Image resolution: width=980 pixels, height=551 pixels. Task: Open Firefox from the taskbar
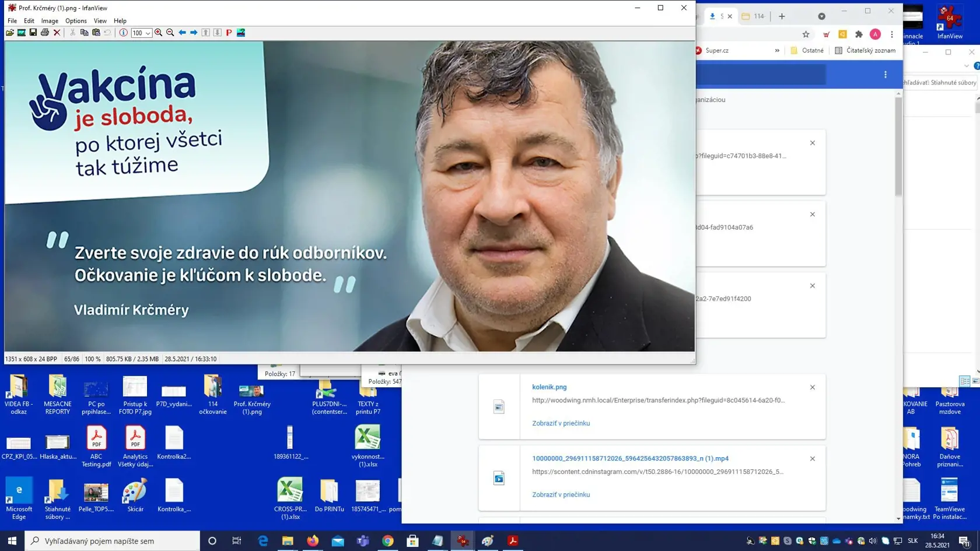(313, 541)
